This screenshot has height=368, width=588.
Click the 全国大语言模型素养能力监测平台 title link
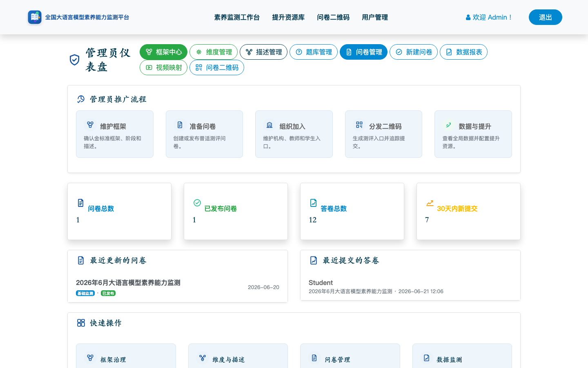87,17
